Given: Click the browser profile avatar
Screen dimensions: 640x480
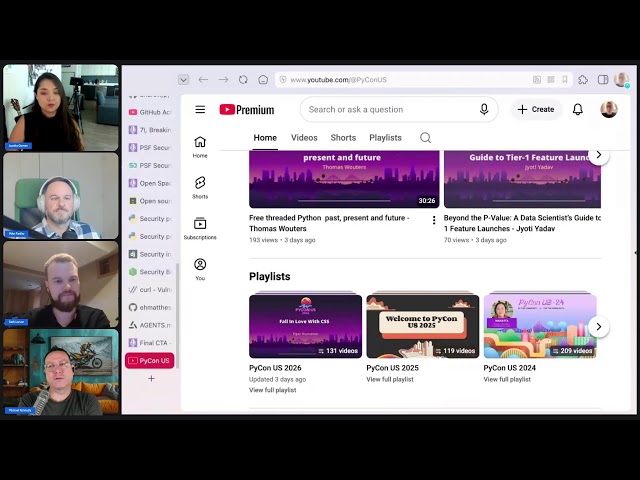Looking at the screenshot, I should click(622, 80).
